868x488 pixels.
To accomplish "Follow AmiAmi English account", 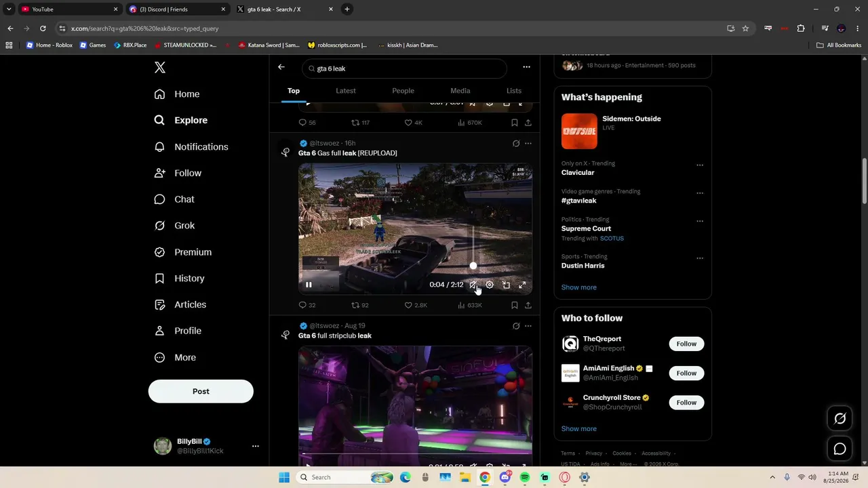I will pyautogui.click(x=686, y=373).
